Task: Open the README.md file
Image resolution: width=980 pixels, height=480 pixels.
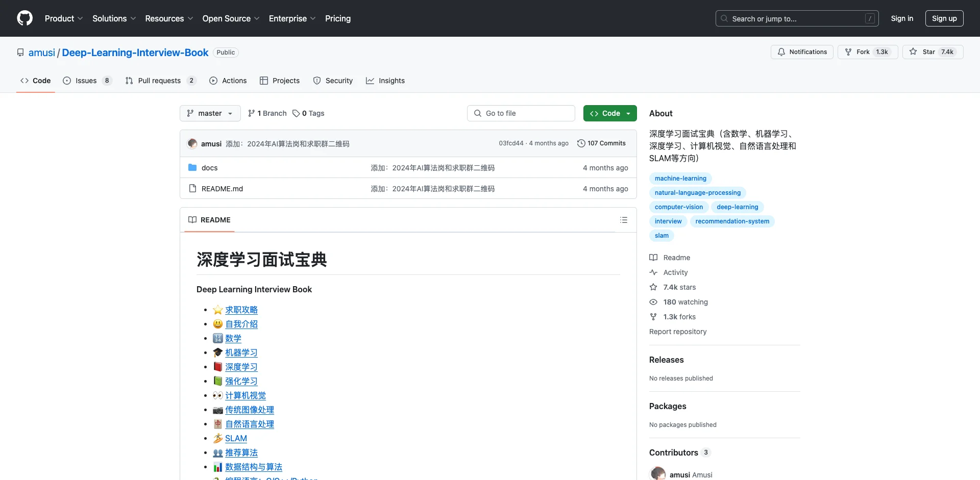Action: coord(222,189)
